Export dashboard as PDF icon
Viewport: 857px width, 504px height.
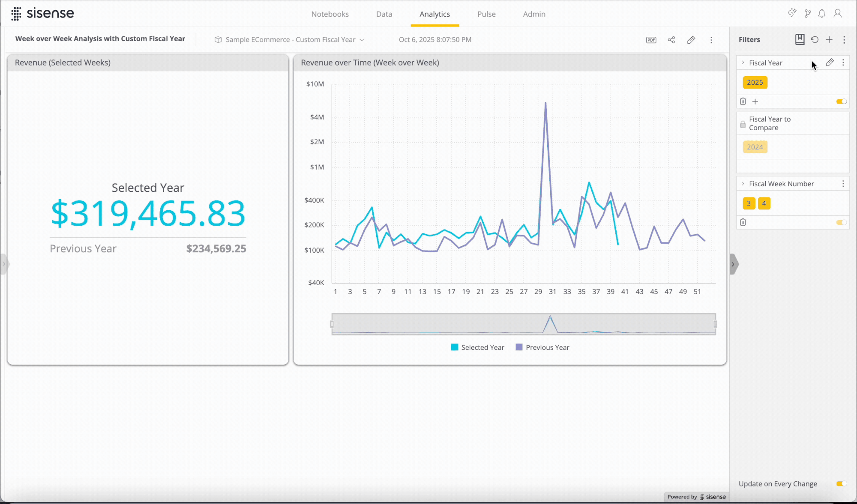[651, 40]
